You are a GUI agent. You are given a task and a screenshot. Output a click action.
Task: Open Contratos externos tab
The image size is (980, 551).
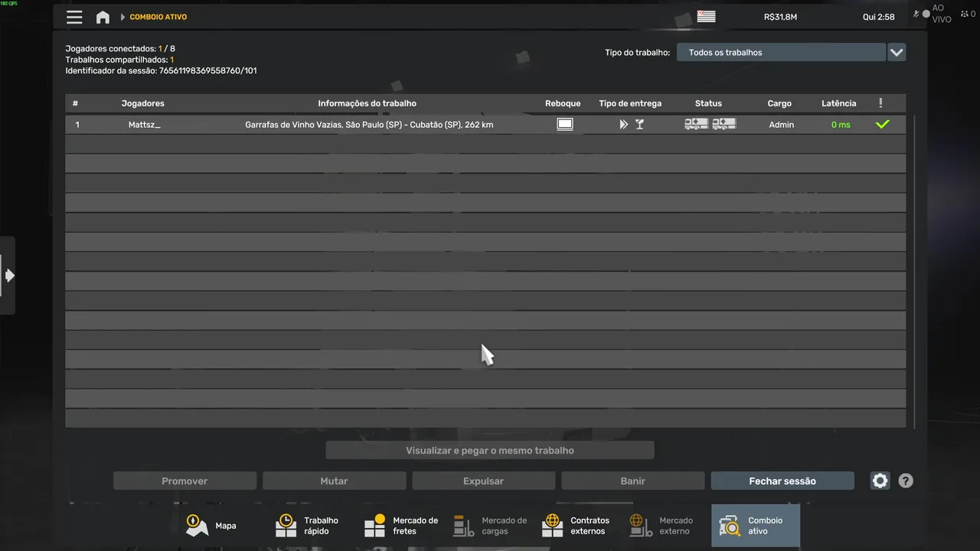579,526
